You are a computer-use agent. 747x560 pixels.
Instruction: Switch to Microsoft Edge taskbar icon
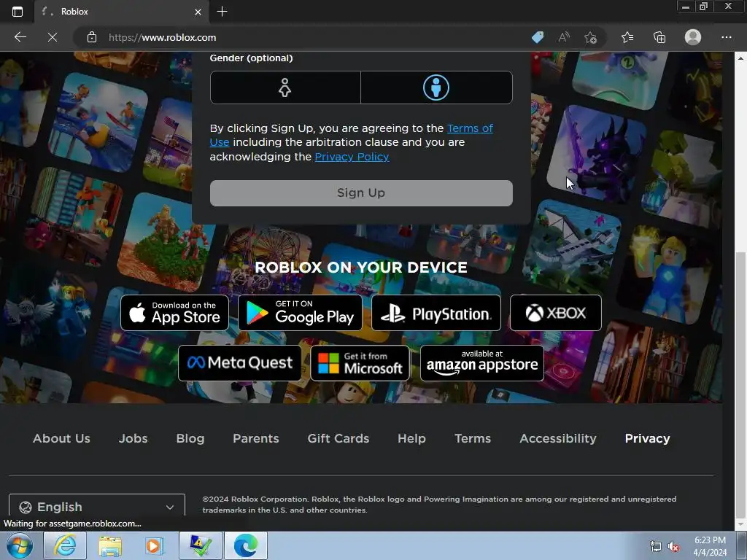(x=246, y=545)
